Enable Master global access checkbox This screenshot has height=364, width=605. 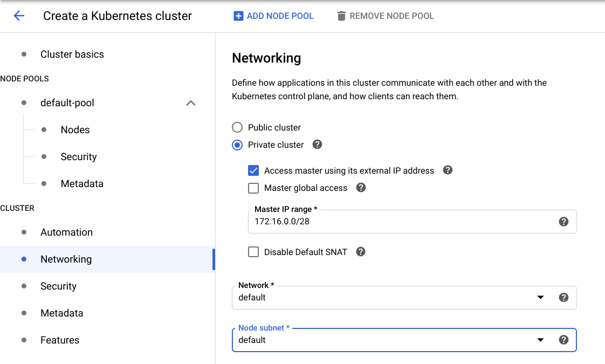[x=253, y=188]
